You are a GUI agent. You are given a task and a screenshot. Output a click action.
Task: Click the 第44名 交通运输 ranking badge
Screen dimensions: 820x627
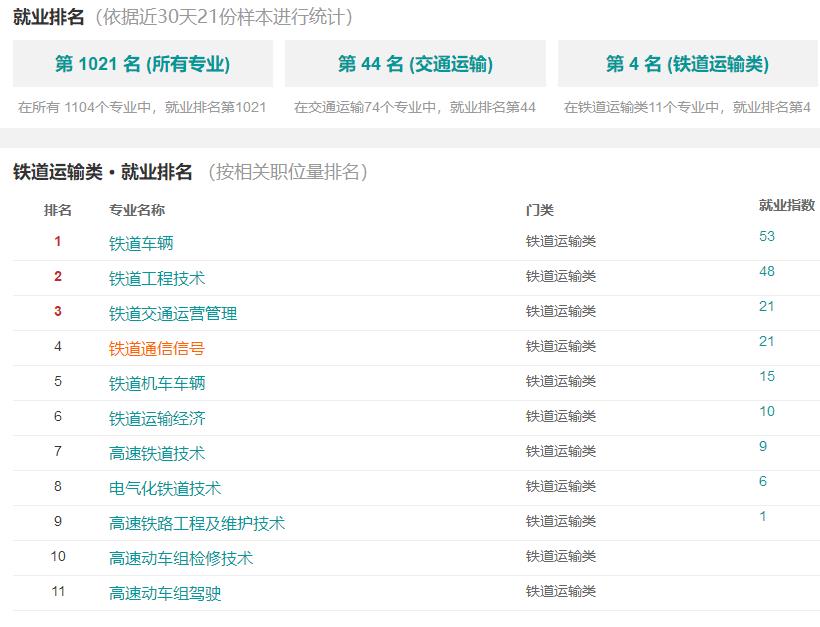[415, 64]
